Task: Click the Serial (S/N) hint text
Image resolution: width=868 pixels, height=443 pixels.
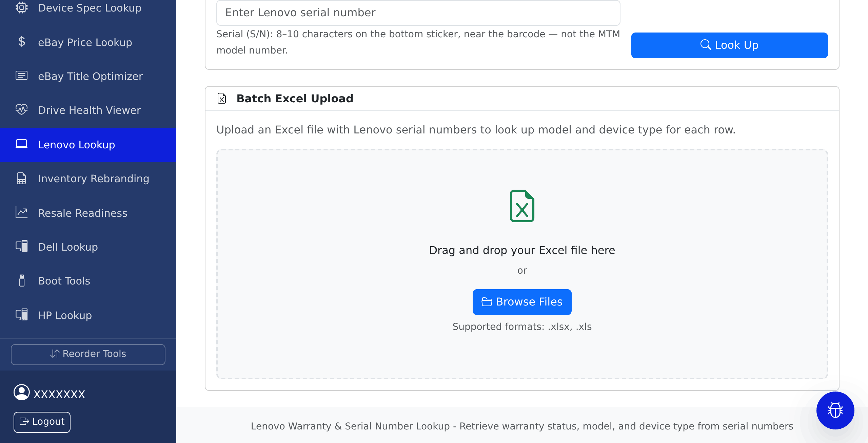Action: pos(418,42)
